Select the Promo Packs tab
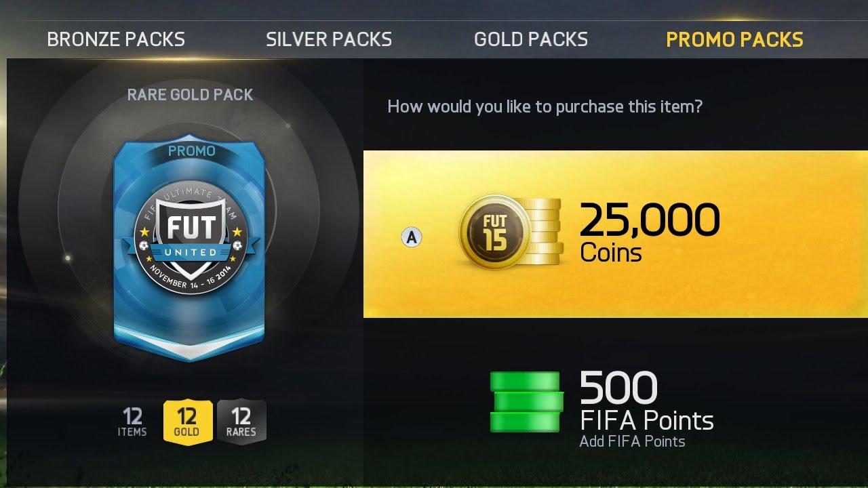This screenshot has width=868, height=488. pos(734,39)
